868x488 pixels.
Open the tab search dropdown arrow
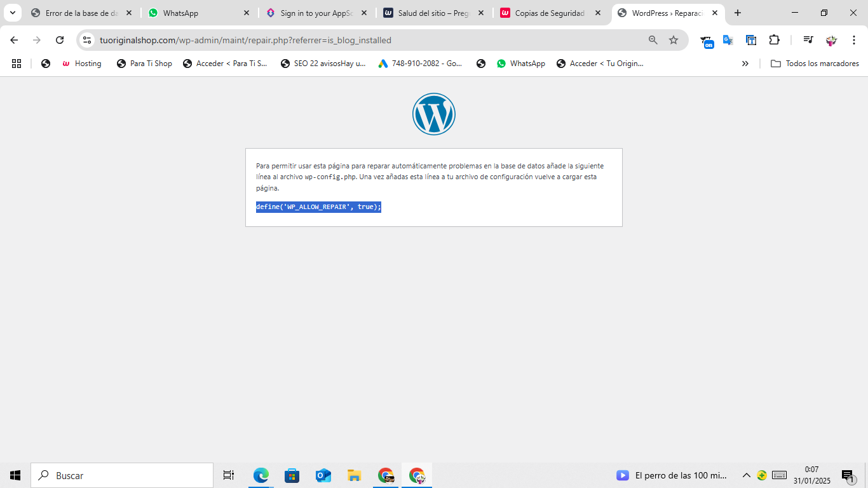12,13
